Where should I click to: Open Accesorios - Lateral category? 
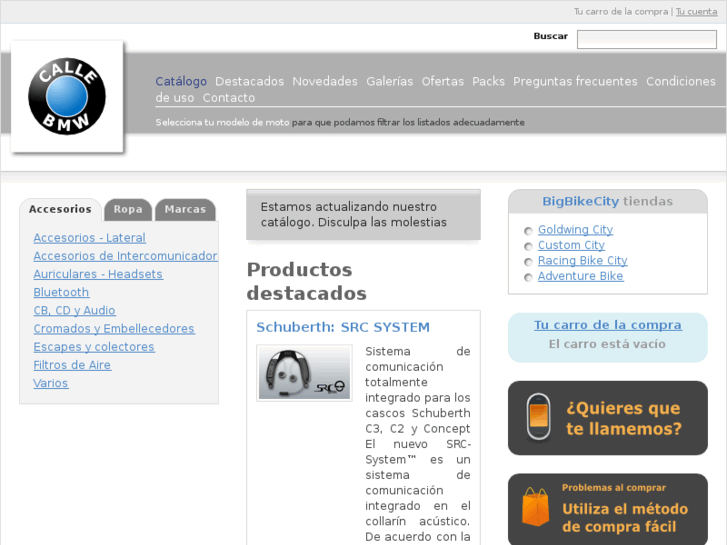pos(89,237)
